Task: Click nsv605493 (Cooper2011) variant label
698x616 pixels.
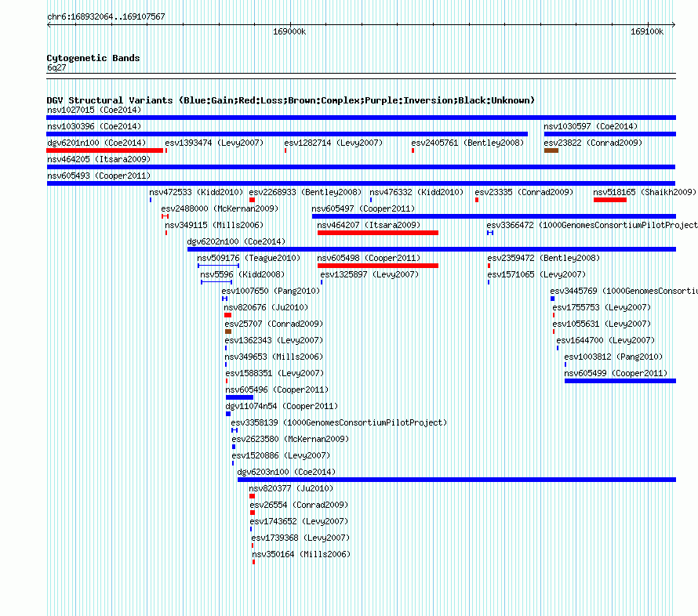Action: [99, 176]
